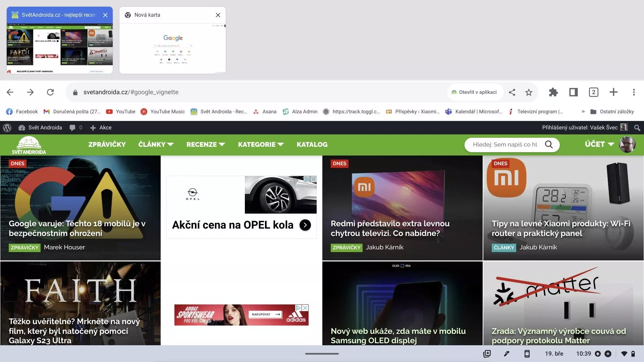
Task: Open the Doručená pošta Gmail bookmark
Action: (72, 112)
